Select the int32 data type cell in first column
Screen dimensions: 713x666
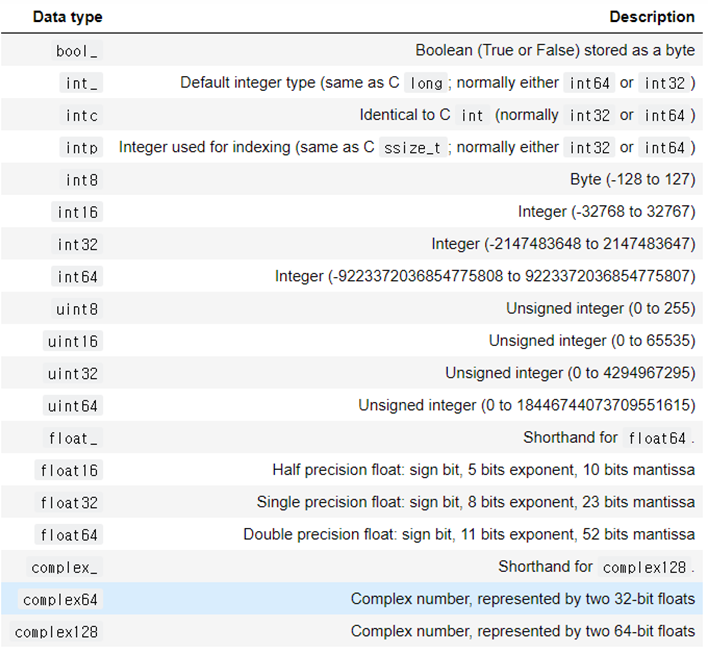[77, 245]
